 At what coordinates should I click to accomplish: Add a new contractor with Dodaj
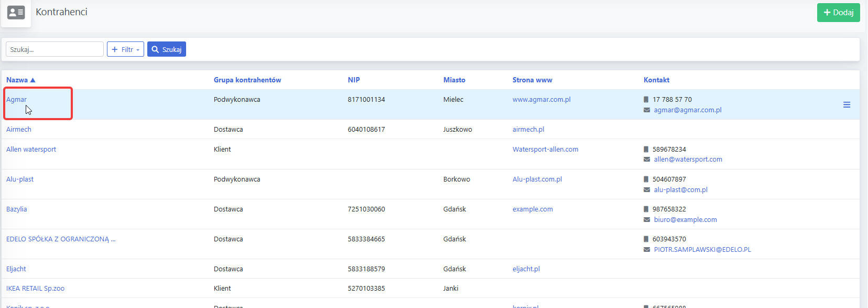tap(838, 13)
